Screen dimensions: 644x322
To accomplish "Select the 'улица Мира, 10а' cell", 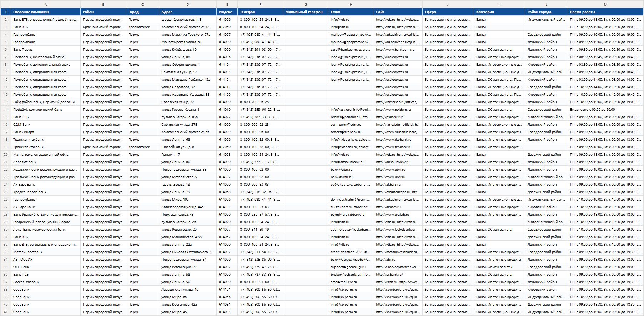I will (188, 200).
